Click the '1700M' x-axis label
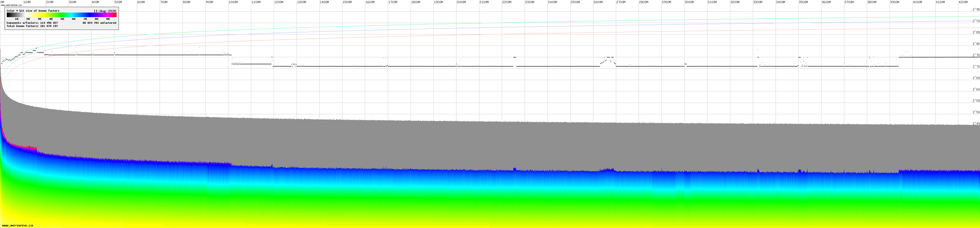This screenshot has height=228, width=980. (x=393, y=2)
